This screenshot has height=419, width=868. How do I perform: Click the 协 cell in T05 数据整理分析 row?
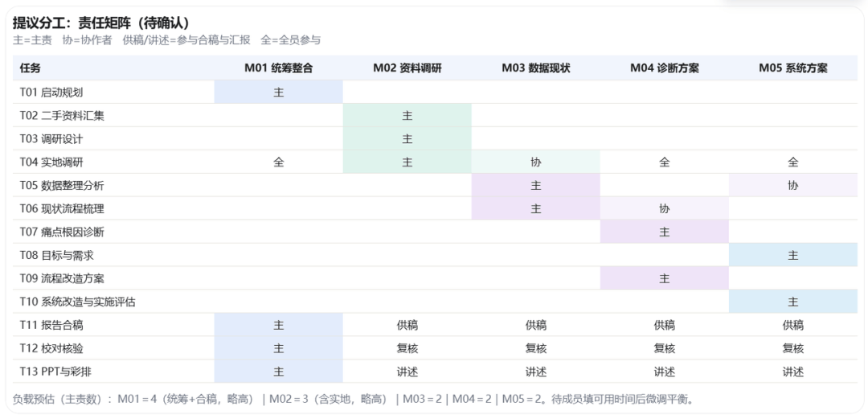[793, 185]
